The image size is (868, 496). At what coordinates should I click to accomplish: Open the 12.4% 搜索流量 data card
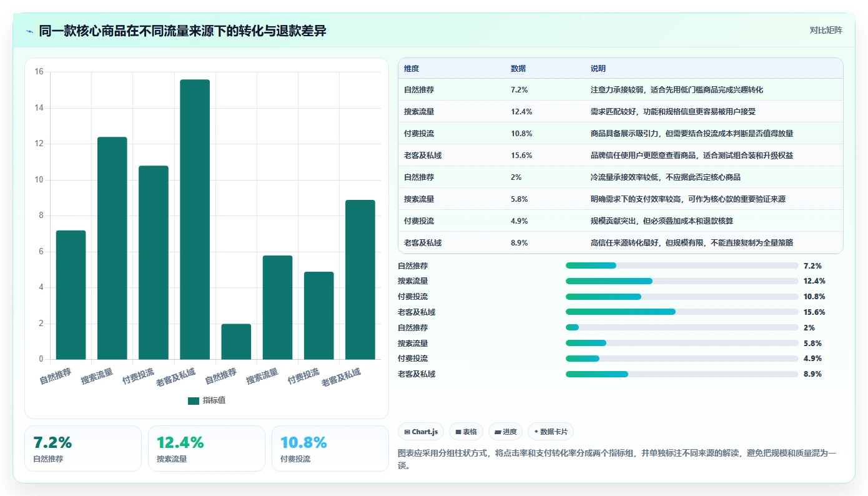coord(207,449)
